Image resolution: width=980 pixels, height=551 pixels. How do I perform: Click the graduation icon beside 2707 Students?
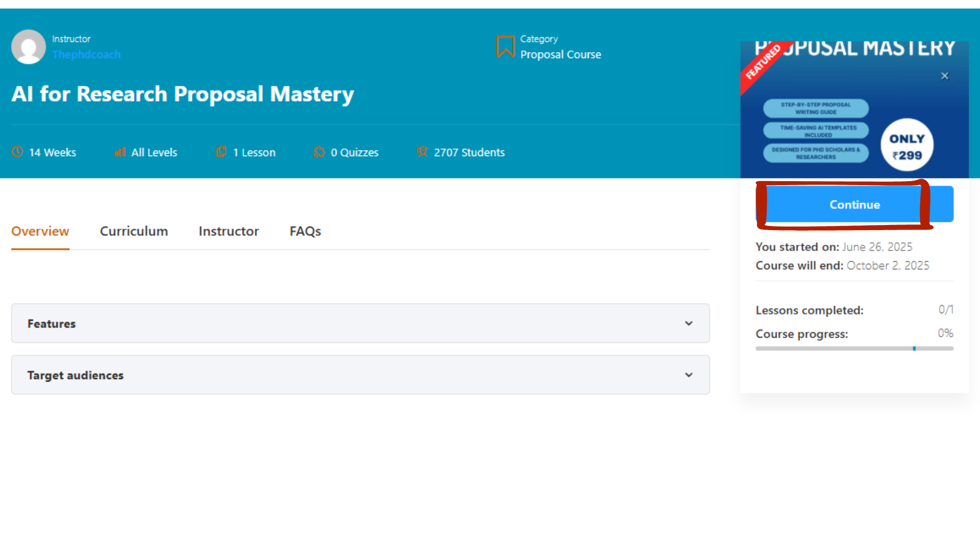pyautogui.click(x=422, y=152)
